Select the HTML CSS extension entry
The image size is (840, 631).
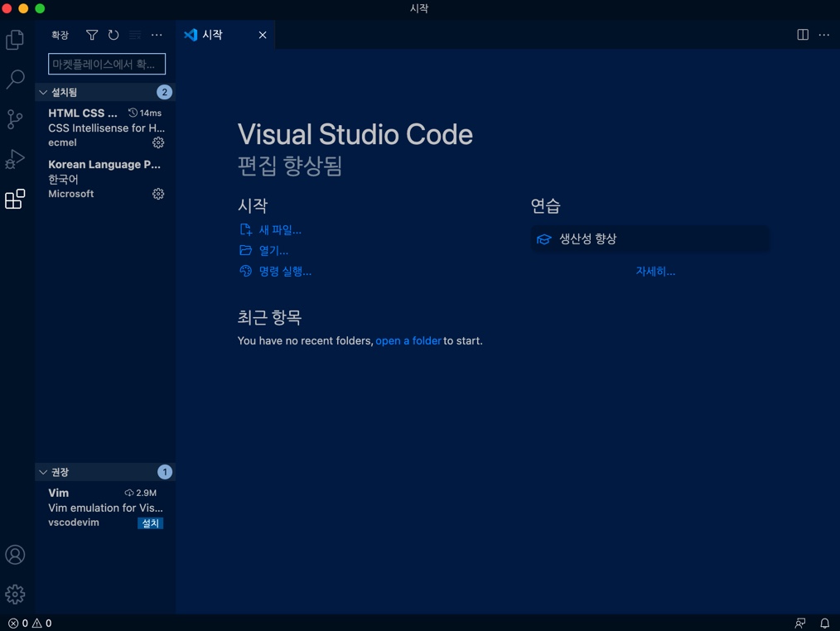click(105, 128)
